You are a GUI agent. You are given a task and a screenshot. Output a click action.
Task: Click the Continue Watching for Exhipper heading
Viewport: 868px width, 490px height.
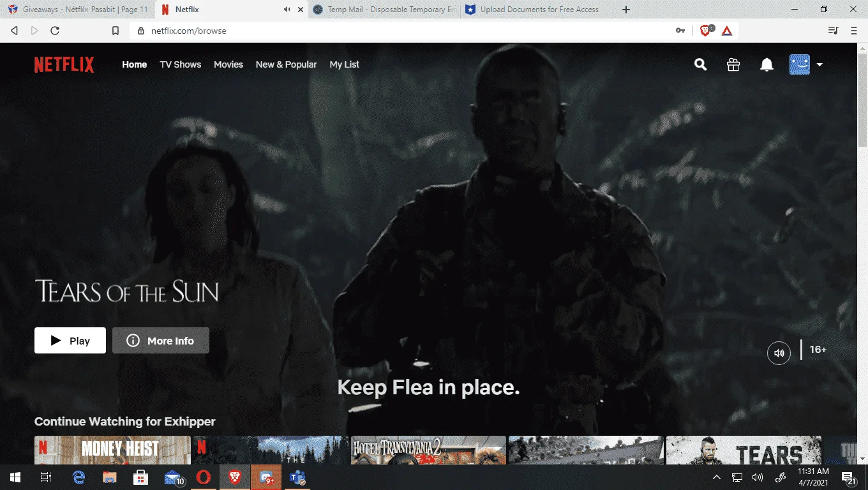[x=125, y=422]
